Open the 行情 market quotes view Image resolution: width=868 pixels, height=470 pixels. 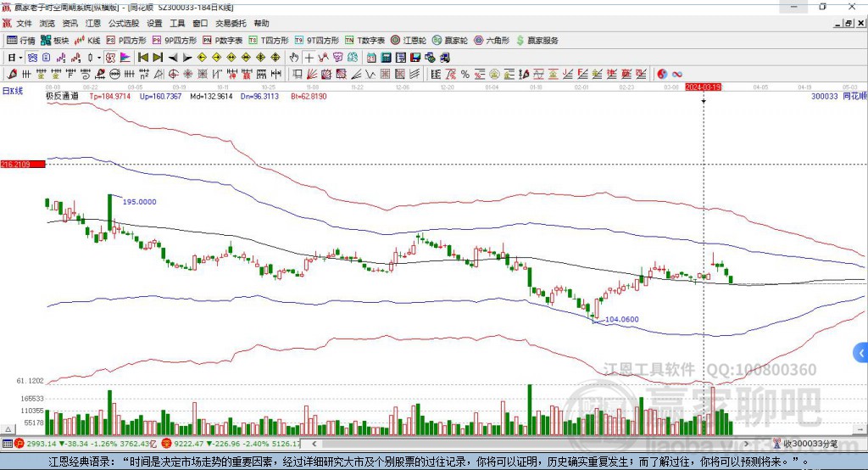coord(20,41)
